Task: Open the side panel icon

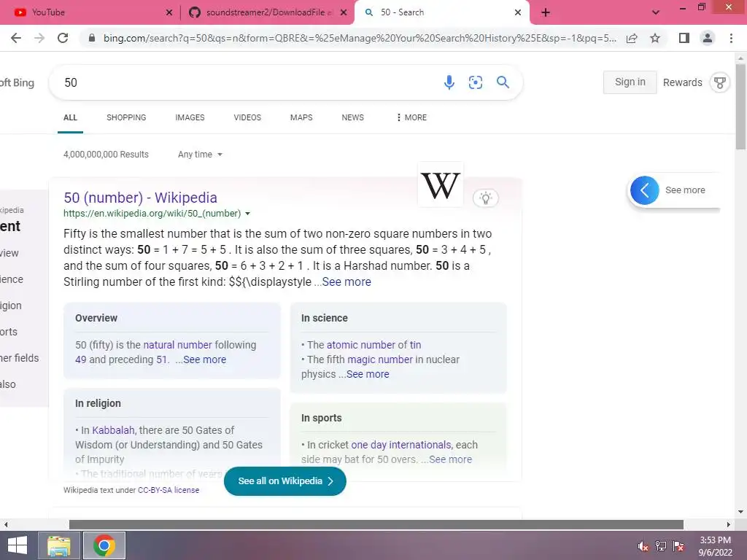Action: (684, 38)
